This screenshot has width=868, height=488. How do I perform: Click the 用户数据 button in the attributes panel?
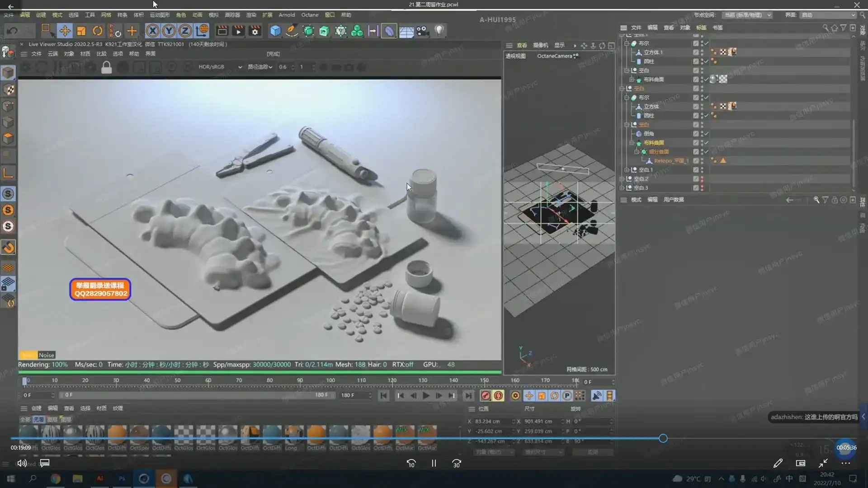tap(674, 200)
